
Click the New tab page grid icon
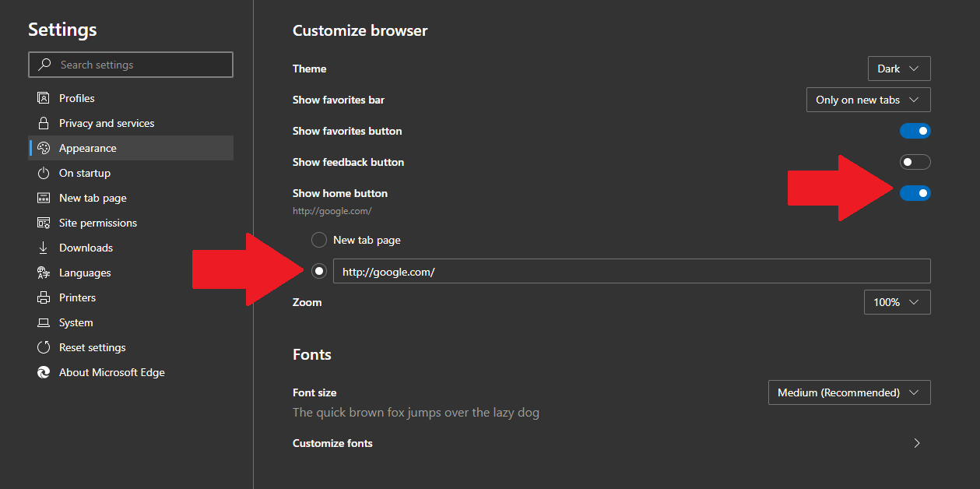(44, 198)
